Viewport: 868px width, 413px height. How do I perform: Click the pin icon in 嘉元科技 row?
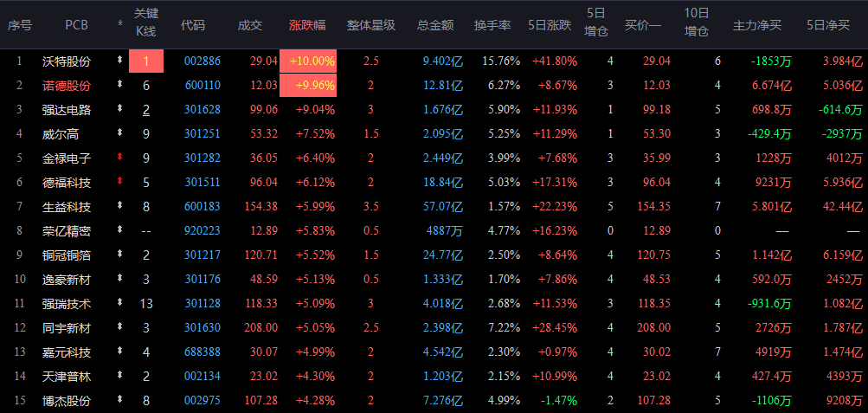[119, 351]
